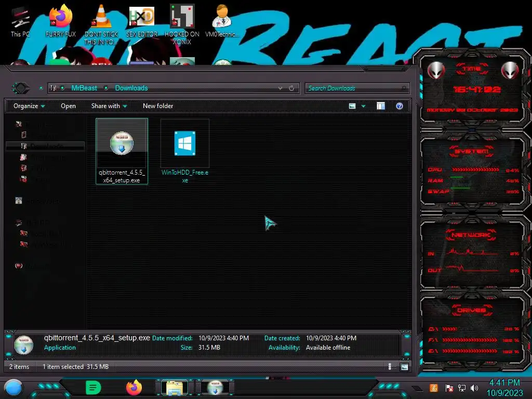The width and height of the screenshot is (532, 399).
Task: Click the DRIVES widget header
Action: click(x=471, y=310)
